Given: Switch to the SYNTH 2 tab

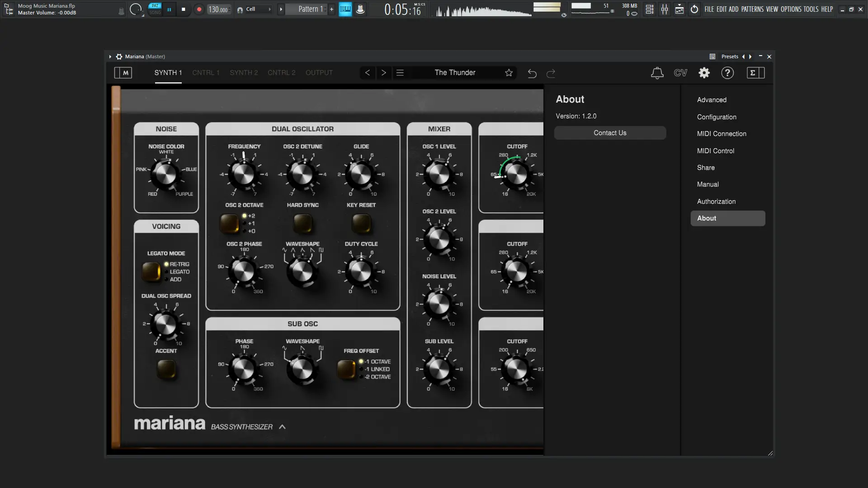Looking at the screenshot, I should 243,73.
